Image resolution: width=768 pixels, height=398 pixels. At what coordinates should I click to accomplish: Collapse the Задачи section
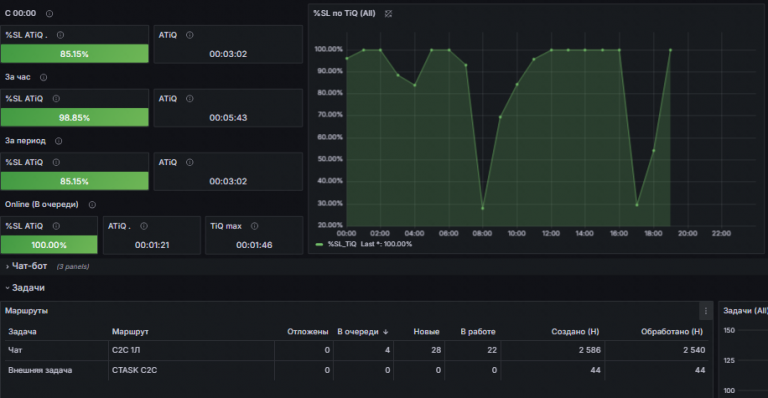[x=28, y=288]
